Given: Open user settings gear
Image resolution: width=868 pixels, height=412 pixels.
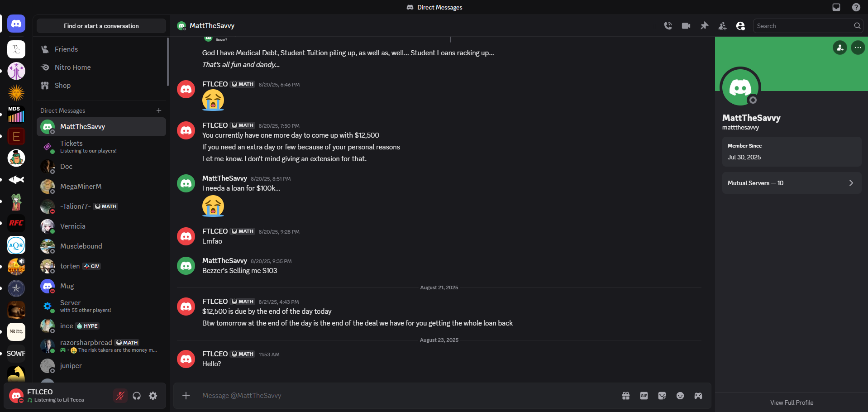Looking at the screenshot, I should point(153,396).
